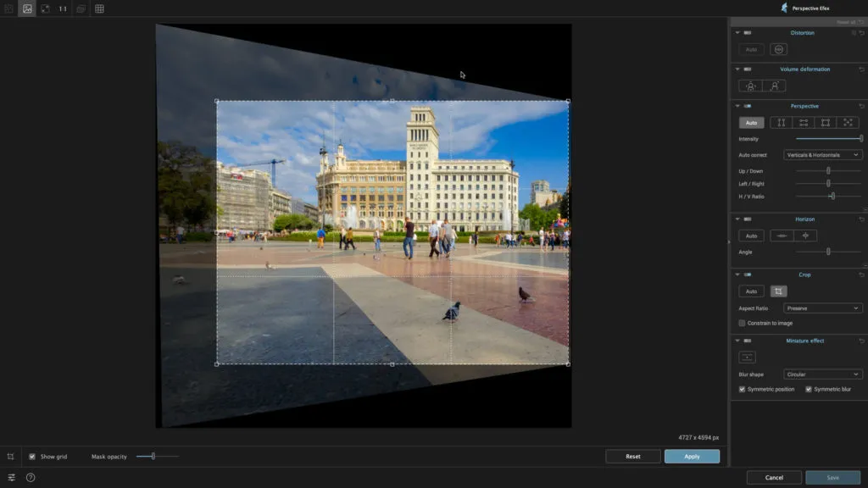Reset the Crop section

point(861,274)
